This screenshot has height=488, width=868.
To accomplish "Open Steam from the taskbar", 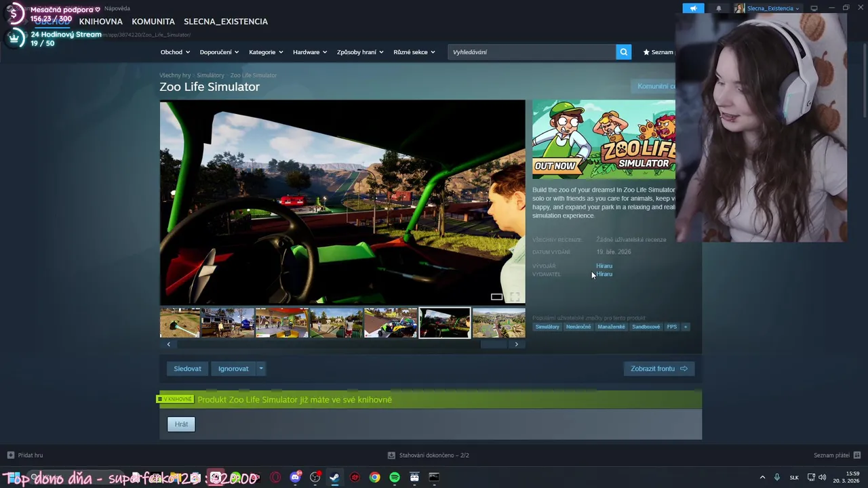I will 334,477.
